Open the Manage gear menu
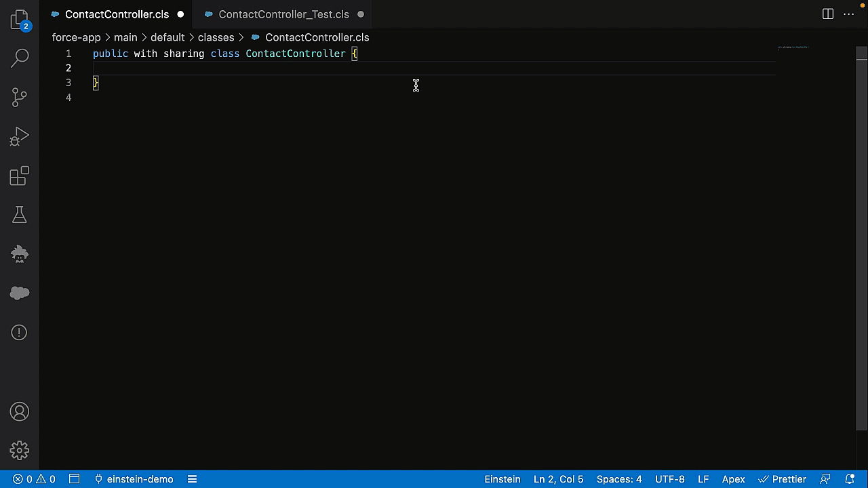This screenshot has width=868, height=488. 20,450
